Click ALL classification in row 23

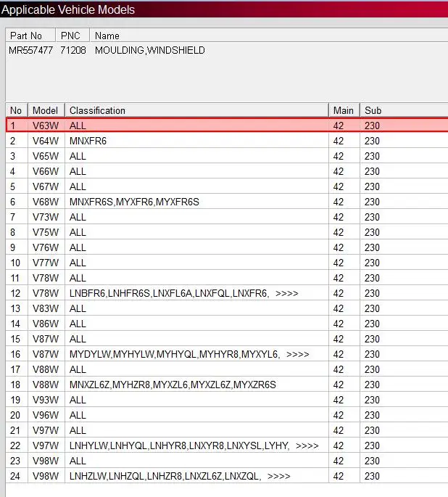click(x=78, y=461)
